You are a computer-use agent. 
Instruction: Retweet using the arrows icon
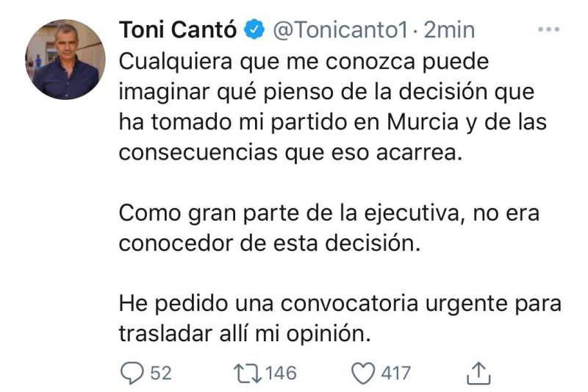pyautogui.click(x=248, y=373)
